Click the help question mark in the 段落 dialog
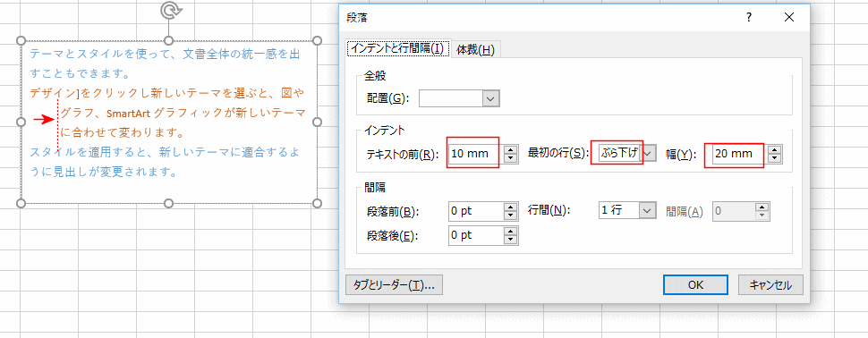 click(x=749, y=18)
